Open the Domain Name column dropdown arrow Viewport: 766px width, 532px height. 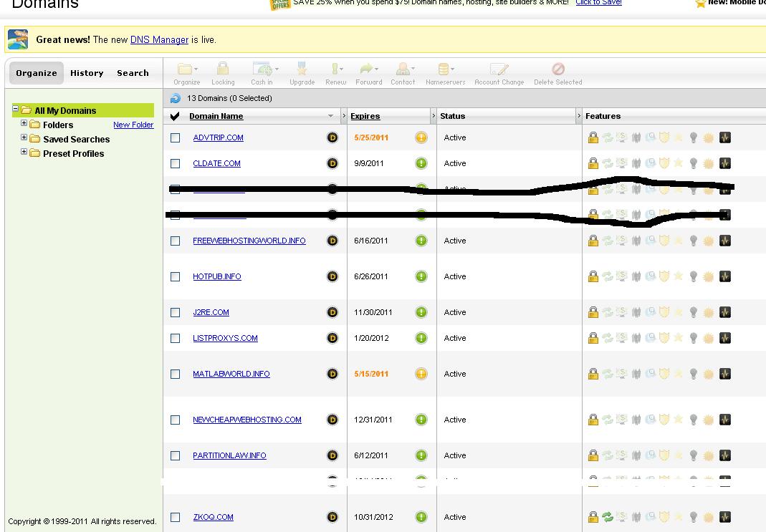pos(330,116)
